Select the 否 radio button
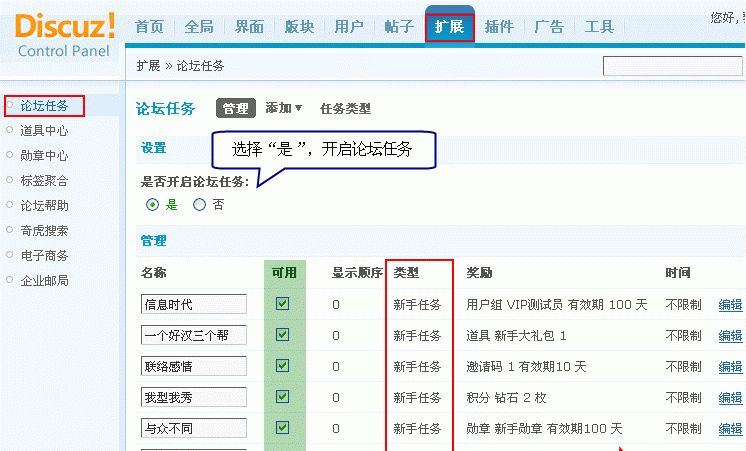The width and height of the screenshot is (746, 451). click(199, 205)
